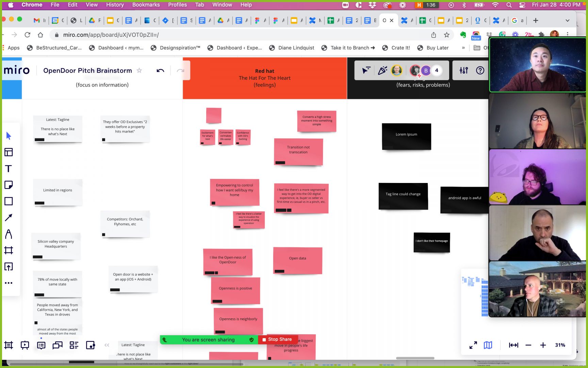This screenshot has height=368, width=588.
Task: Toggle fullscreen mode in Miro
Action: [473, 345]
